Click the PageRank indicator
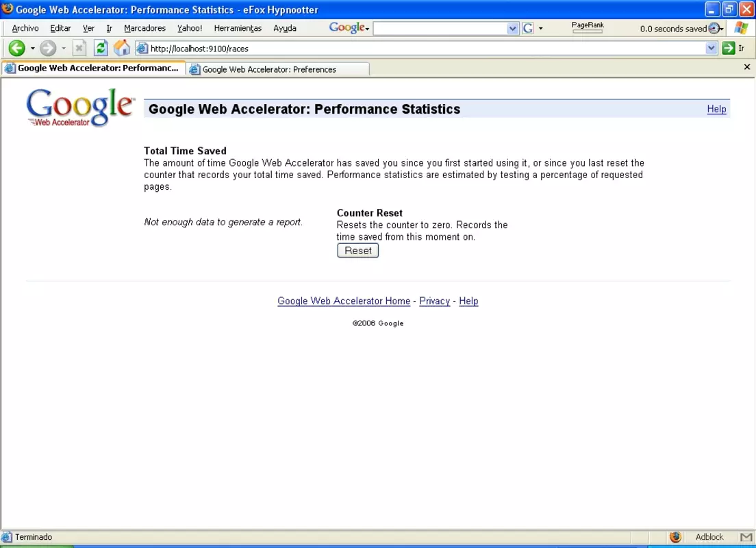This screenshot has height=548, width=756. pos(588,27)
